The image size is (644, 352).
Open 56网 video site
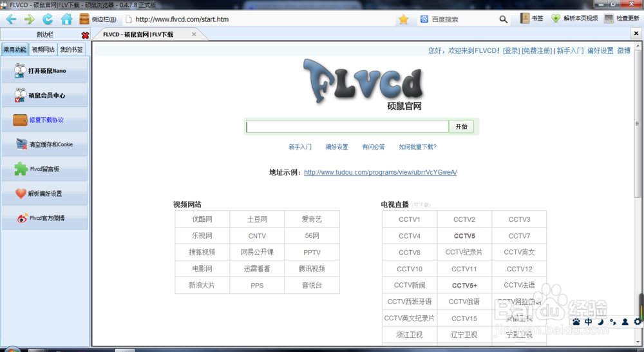(x=312, y=235)
